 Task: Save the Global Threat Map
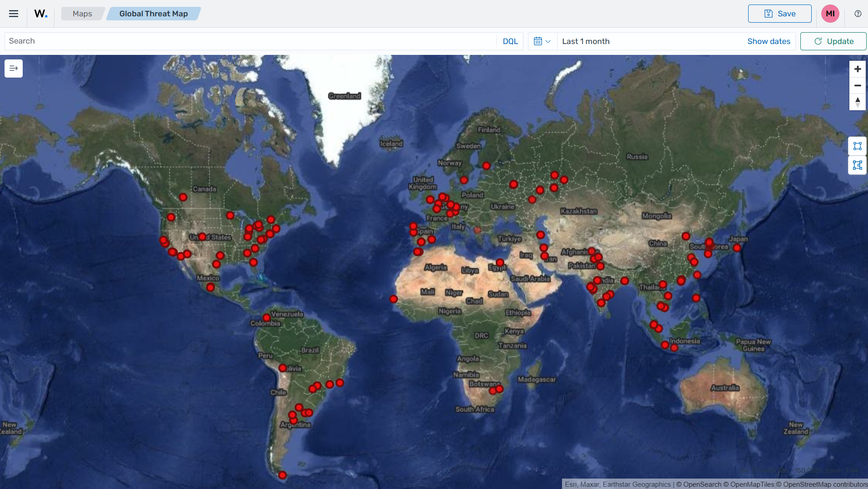tap(779, 14)
